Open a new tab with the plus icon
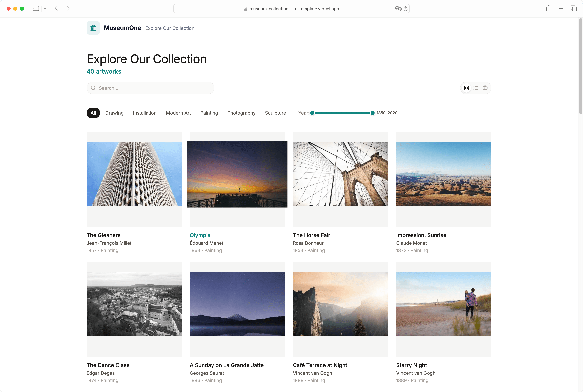This screenshot has width=583, height=392. 561,8
